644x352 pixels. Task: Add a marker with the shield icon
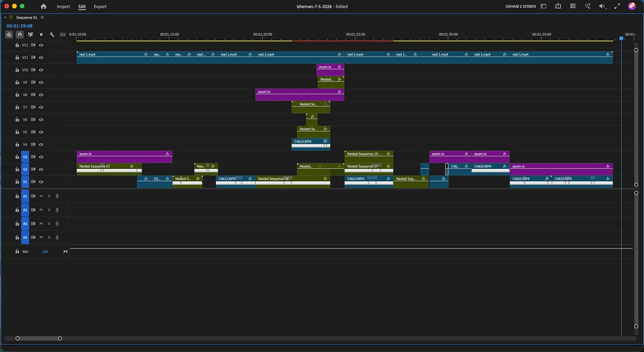41,34
